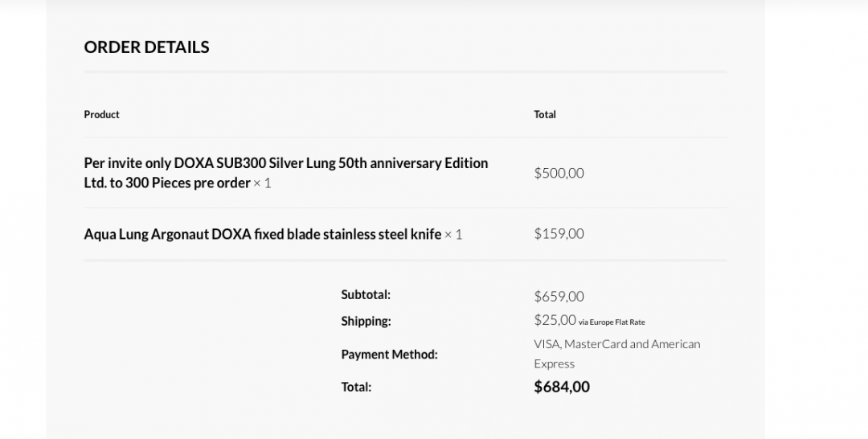
Task: Click quantity × 1 beside DOXA SUB300
Action: click(x=262, y=183)
